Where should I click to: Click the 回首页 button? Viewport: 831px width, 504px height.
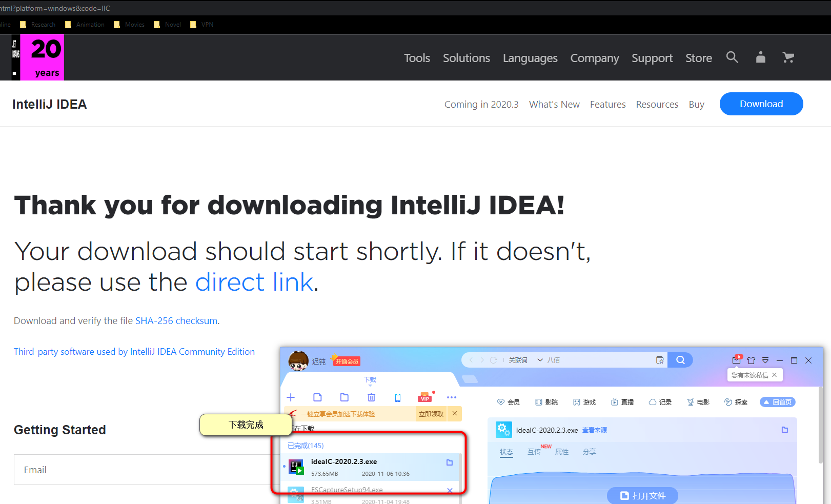[777, 402]
